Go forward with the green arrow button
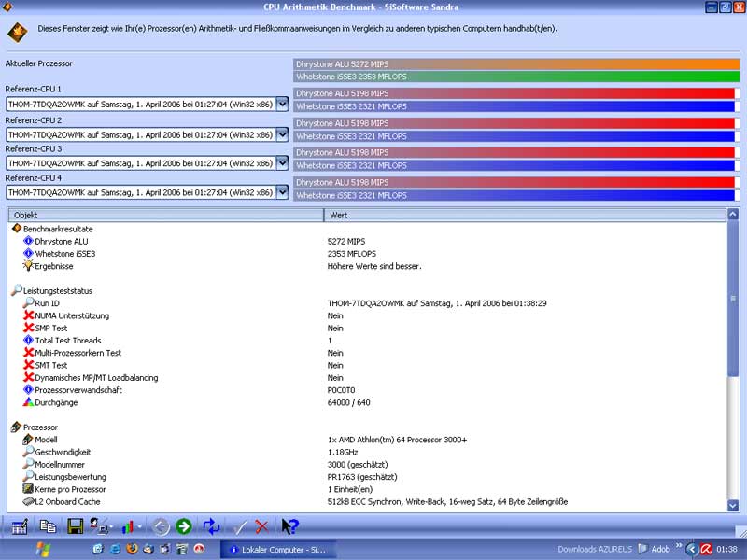 tap(184, 526)
